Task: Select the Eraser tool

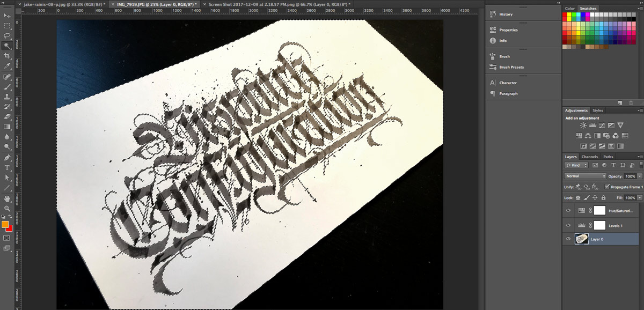Action: click(x=7, y=116)
